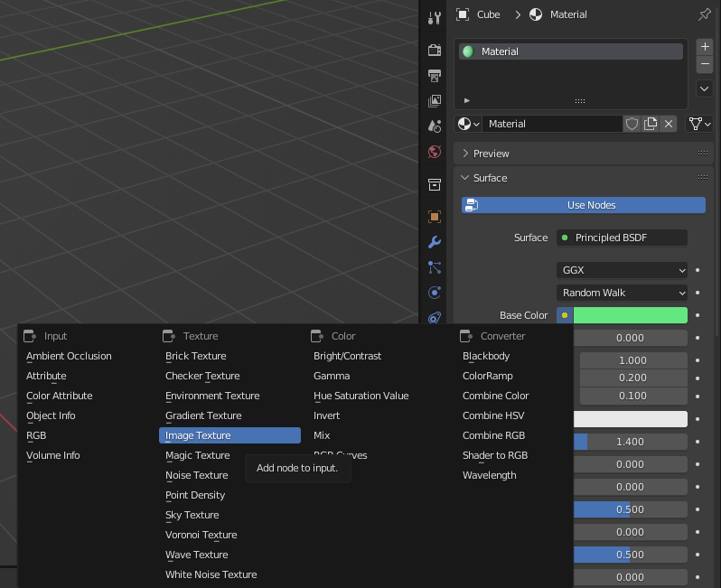
Task: Open the World properties tab
Action: 434,152
